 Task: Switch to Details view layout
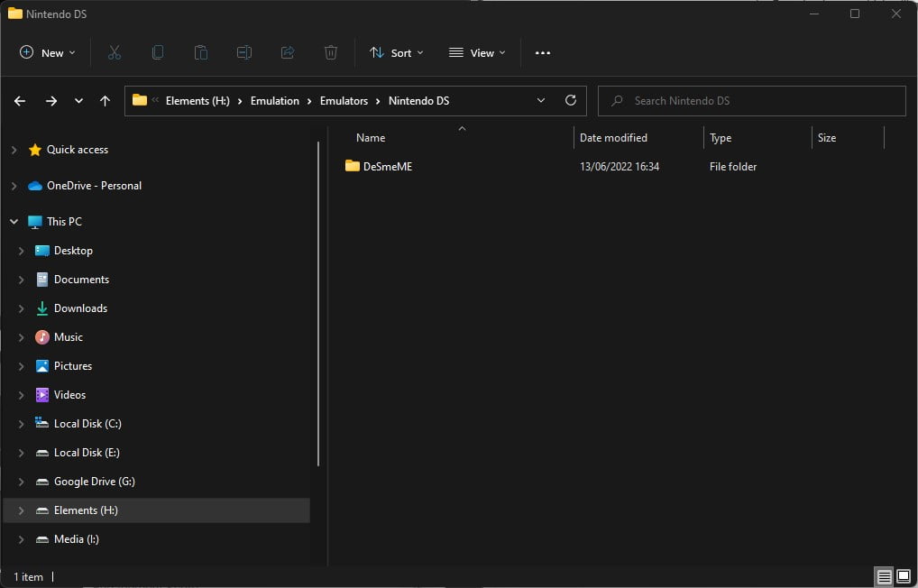pyautogui.click(x=884, y=577)
